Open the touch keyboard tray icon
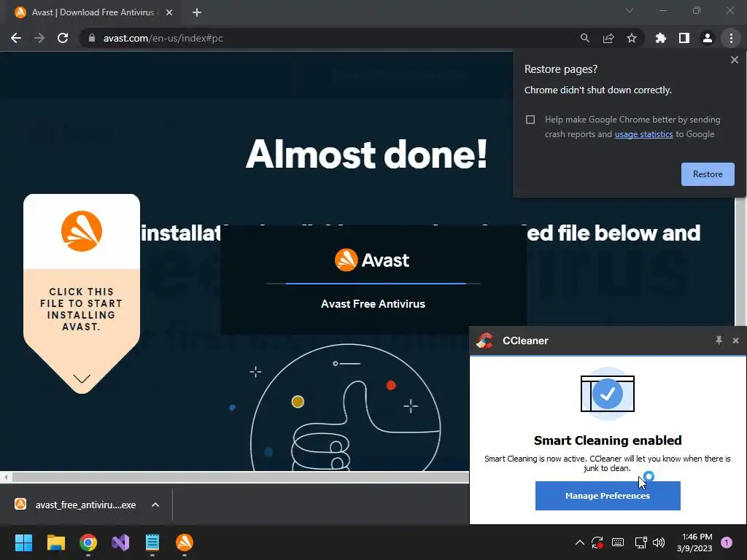 (618, 542)
